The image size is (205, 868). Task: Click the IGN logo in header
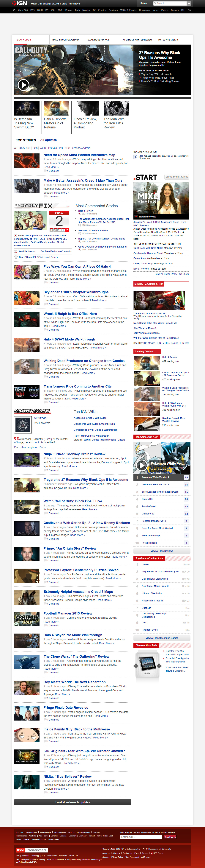click(x=19, y=3)
